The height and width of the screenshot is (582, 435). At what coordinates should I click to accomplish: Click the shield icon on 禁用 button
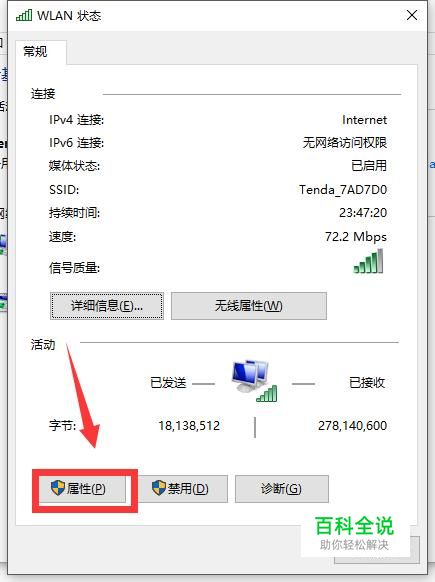[x=159, y=488]
